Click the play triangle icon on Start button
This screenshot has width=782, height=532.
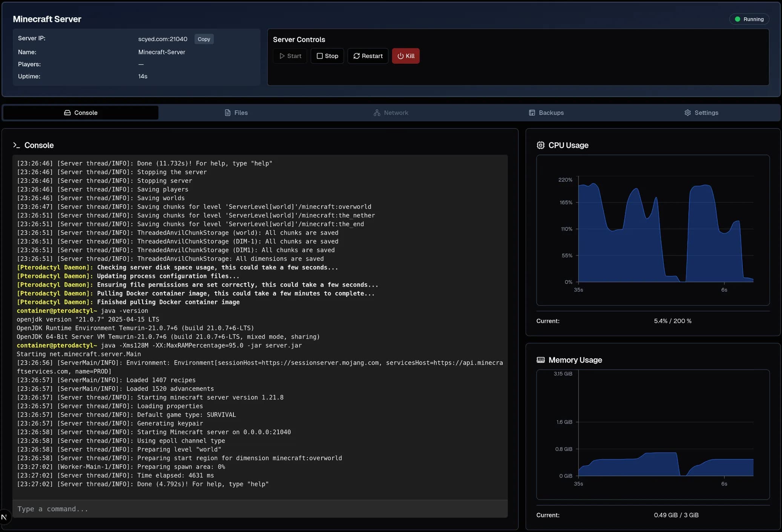coord(282,56)
